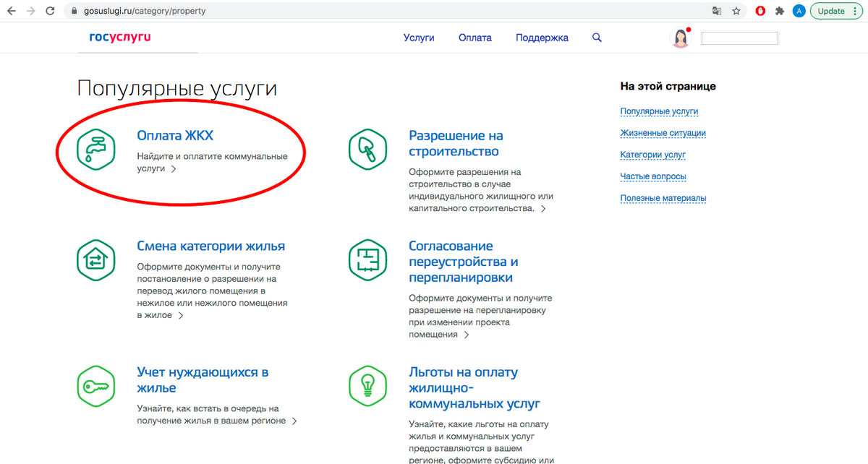Screen dimensions: 868x464
Task: Open the user profile avatar
Action: pos(681,38)
